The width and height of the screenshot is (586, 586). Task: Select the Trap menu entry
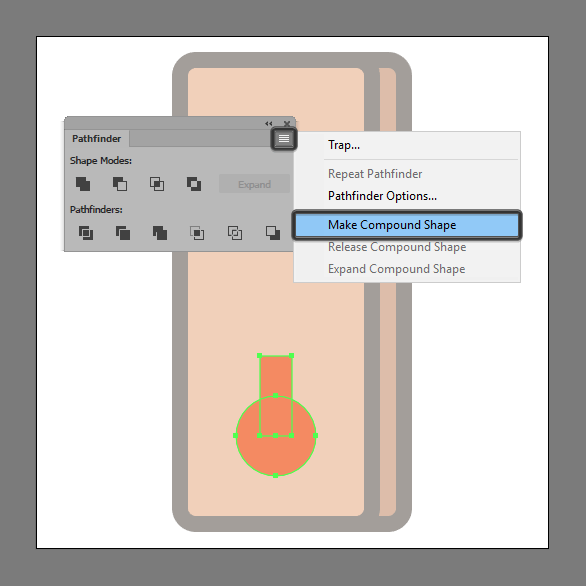click(x=344, y=145)
